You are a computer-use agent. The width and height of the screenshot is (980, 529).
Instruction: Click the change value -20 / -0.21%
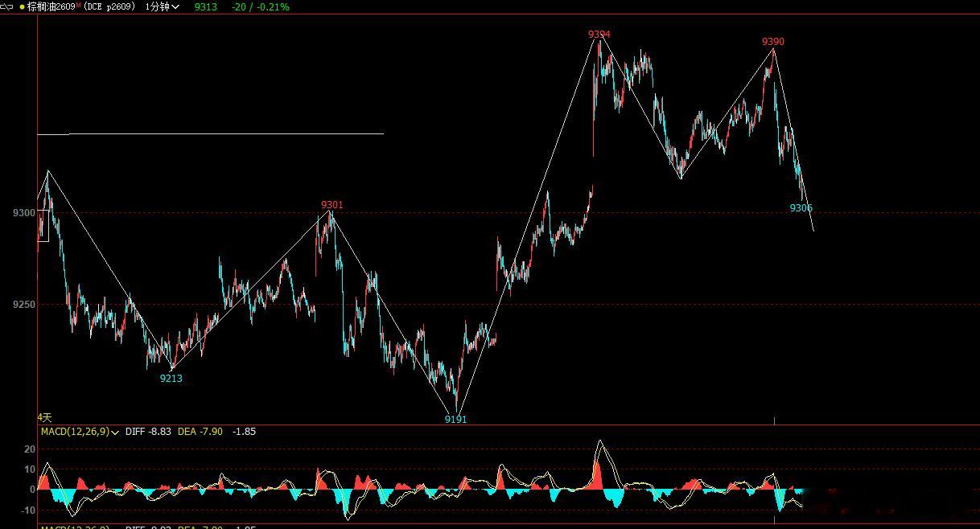tap(260, 6)
